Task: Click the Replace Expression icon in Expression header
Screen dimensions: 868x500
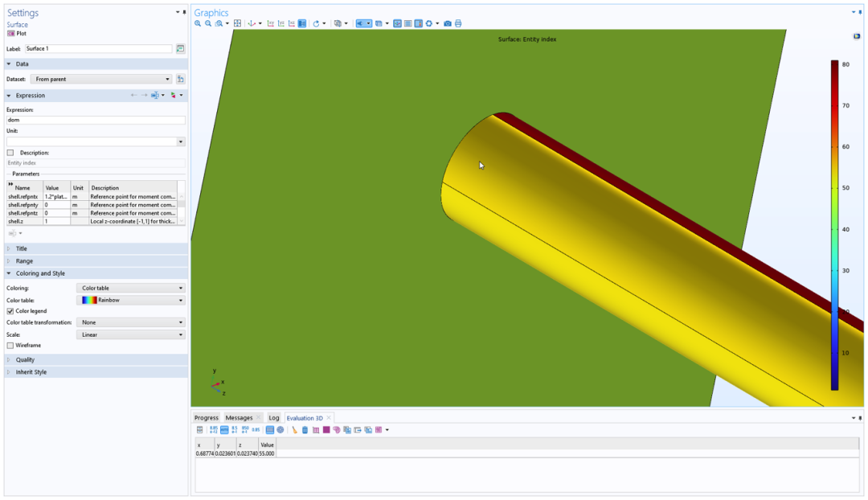Action: pos(174,95)
